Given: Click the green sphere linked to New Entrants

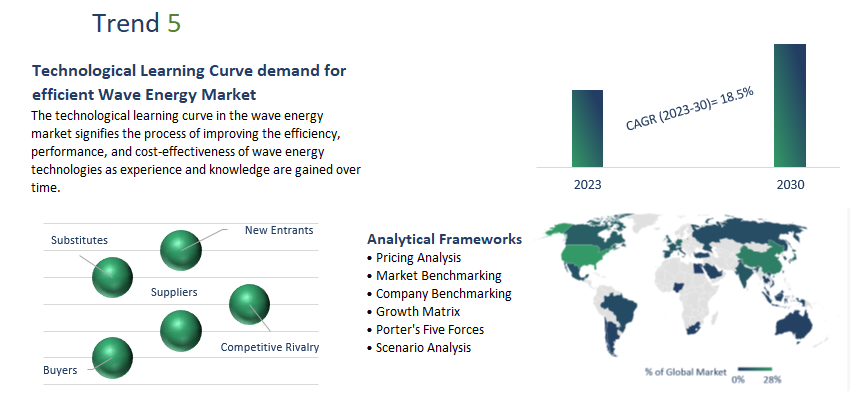Looking at the screenshot, I should pos(181,251).
